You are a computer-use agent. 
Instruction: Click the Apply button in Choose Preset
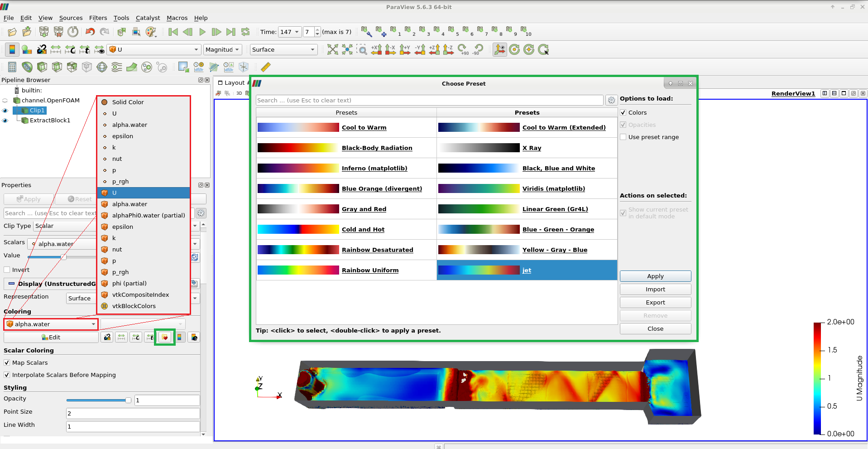pos(655,276)
